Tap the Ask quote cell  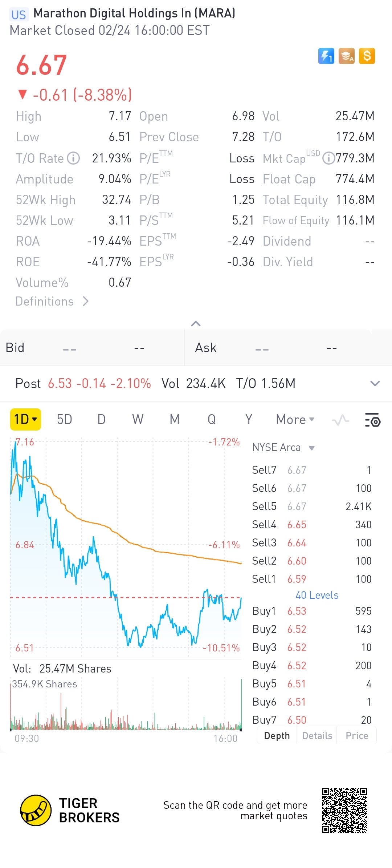[289, 348]
